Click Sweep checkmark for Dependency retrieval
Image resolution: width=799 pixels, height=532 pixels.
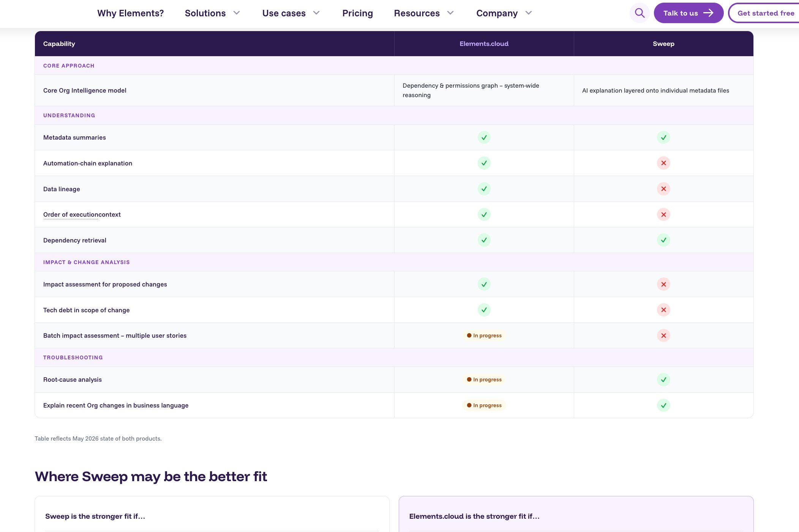663,240
